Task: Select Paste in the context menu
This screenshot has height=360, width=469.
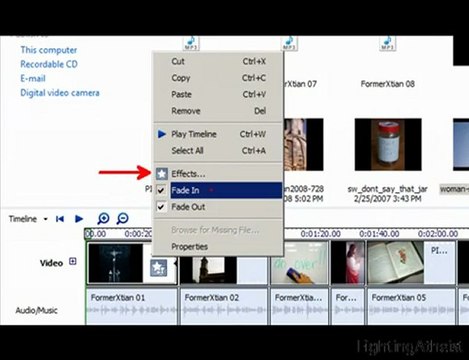Action: (218, 94)
